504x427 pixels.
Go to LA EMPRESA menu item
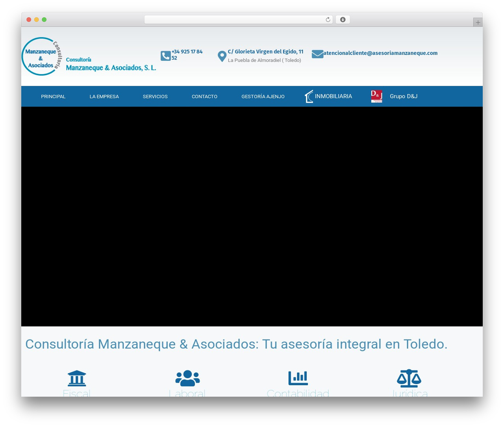pos(104,97)
